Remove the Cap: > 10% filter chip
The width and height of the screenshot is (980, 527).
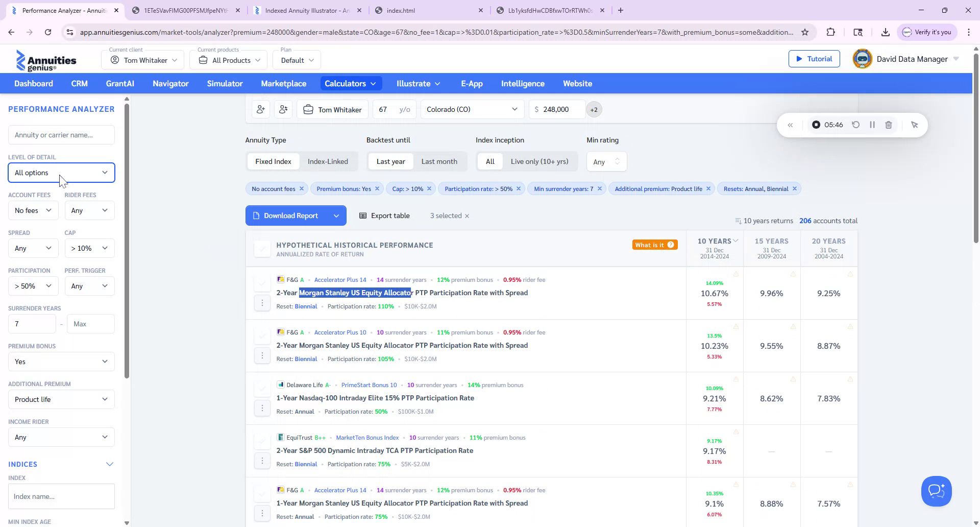(x=429, y=188)
